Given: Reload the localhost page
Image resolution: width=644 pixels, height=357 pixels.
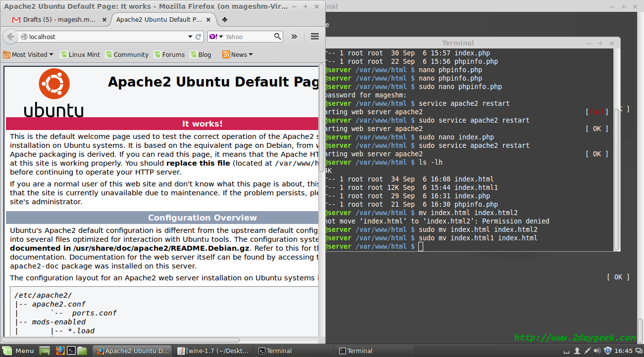Looking at the screenshot, I should click(x=198, y=37).
